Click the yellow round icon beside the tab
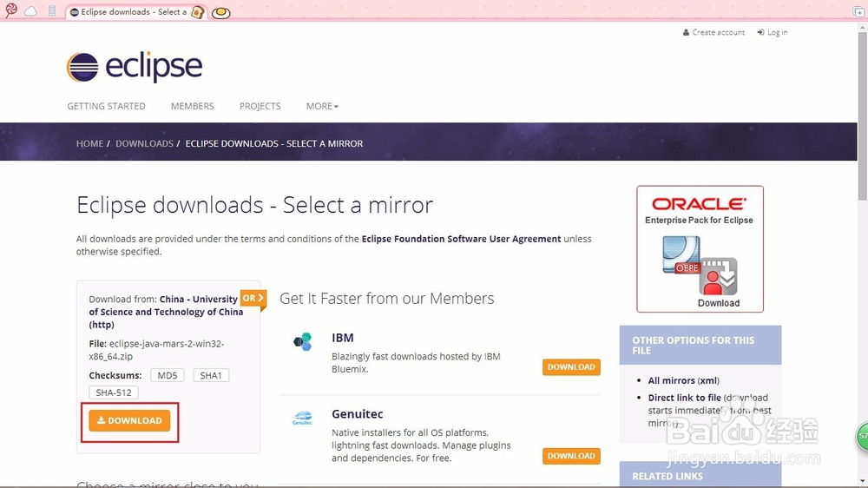 click(220, 12)
